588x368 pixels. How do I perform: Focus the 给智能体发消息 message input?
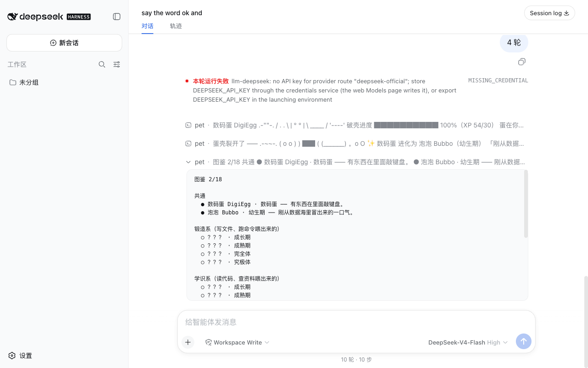[356, 322]
